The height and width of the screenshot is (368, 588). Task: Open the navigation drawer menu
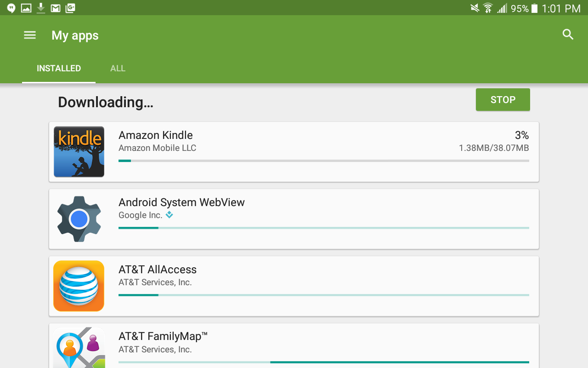point(29,35)
